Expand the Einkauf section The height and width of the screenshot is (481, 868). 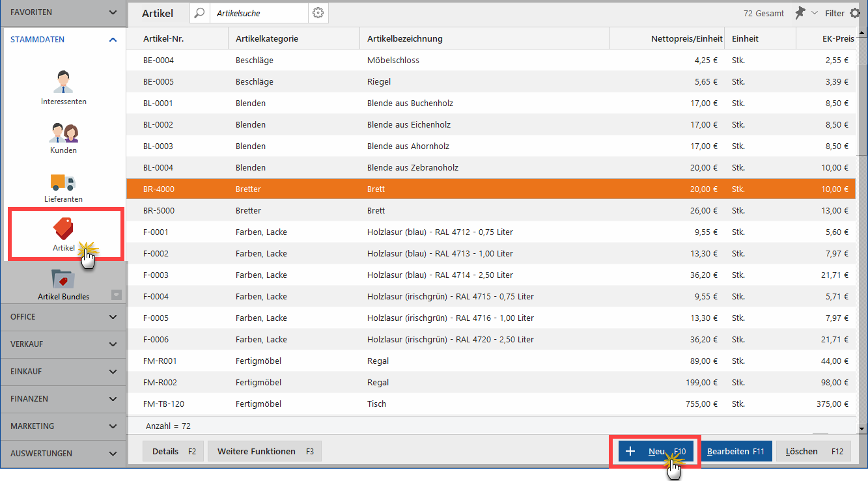pos(63,372)
